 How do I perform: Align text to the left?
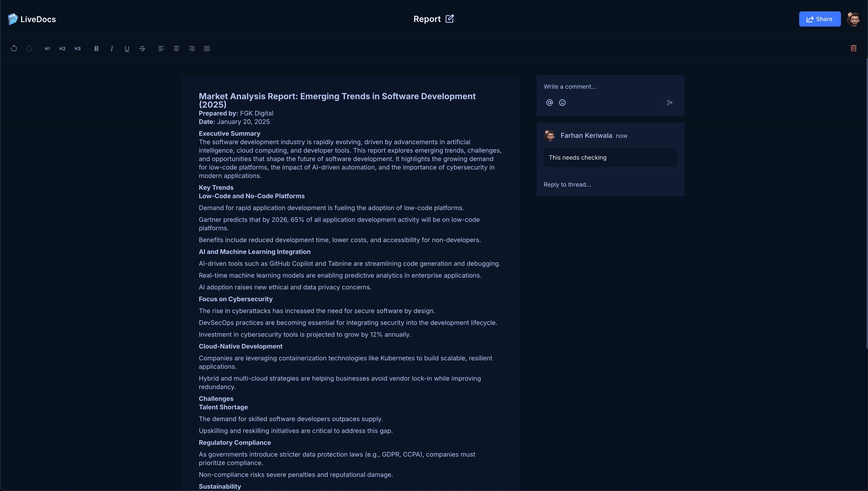coord(161,49)
